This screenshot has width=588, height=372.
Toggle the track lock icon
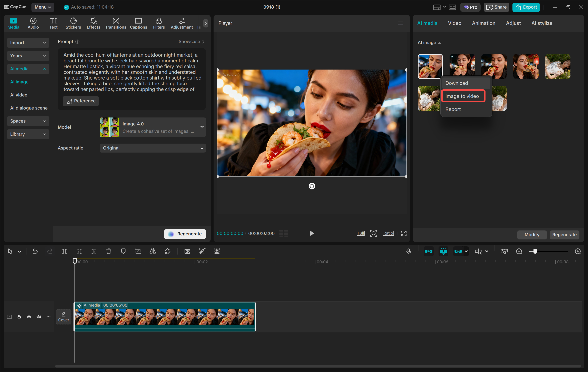19,317
